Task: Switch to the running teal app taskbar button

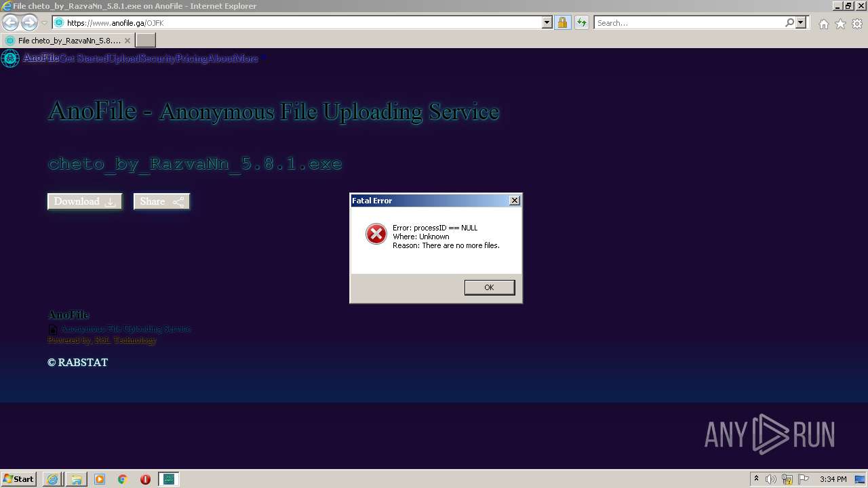Action: 168,479
